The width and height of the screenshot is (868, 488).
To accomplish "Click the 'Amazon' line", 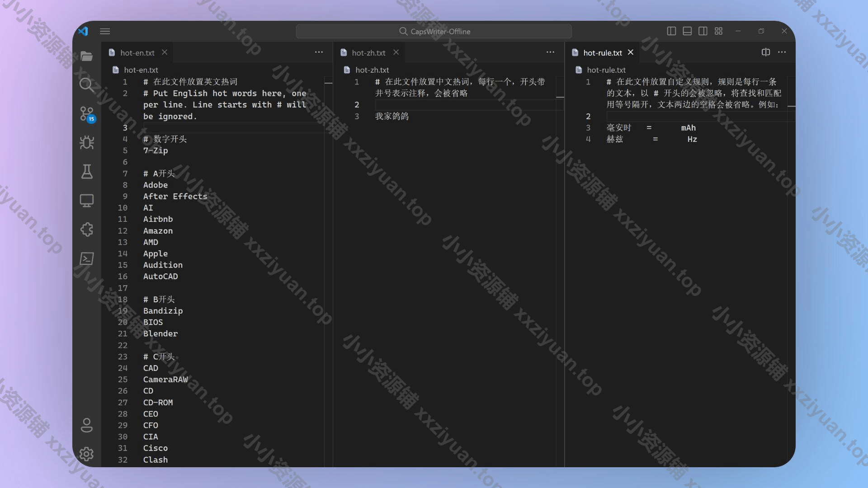I will pyautogui.click(x=158, y=231).
